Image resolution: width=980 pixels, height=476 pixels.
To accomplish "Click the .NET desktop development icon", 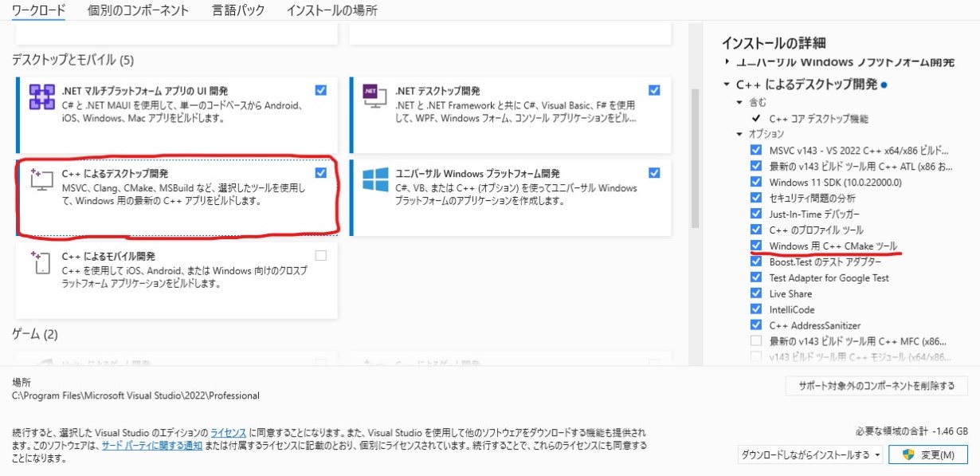I will [x=375, y=95].
